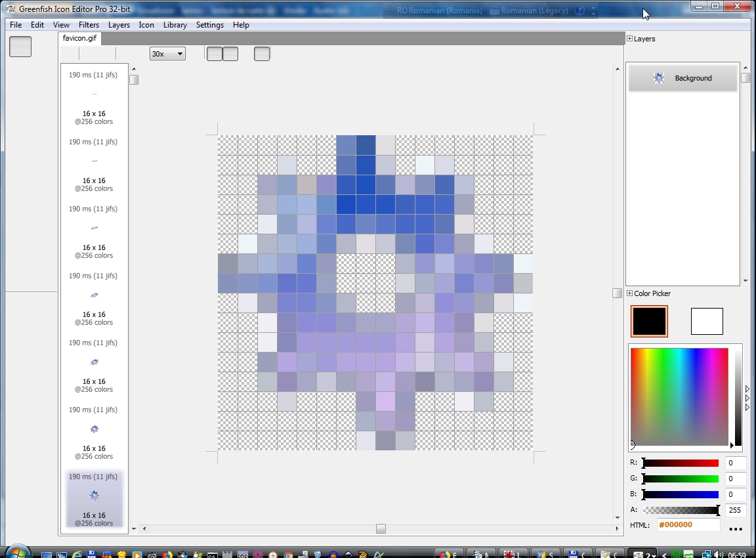Open the 30x zoom dropdown
Image resolution: width=756 pixels, height=558 pixels.
(167, 54)
